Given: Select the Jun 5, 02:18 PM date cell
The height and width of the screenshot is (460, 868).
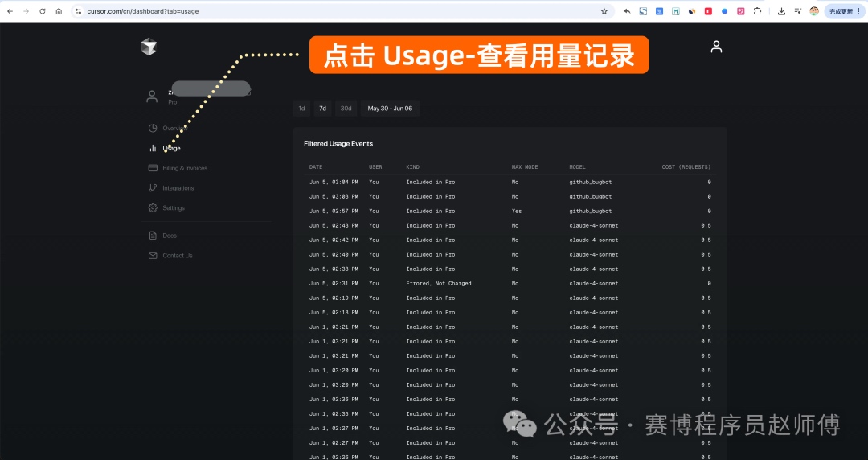Looking at the screenshot, I should click(334, 312).
